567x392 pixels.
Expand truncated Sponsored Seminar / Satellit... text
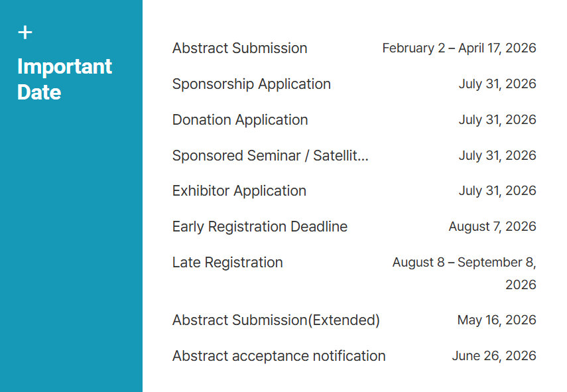[271, 155]
